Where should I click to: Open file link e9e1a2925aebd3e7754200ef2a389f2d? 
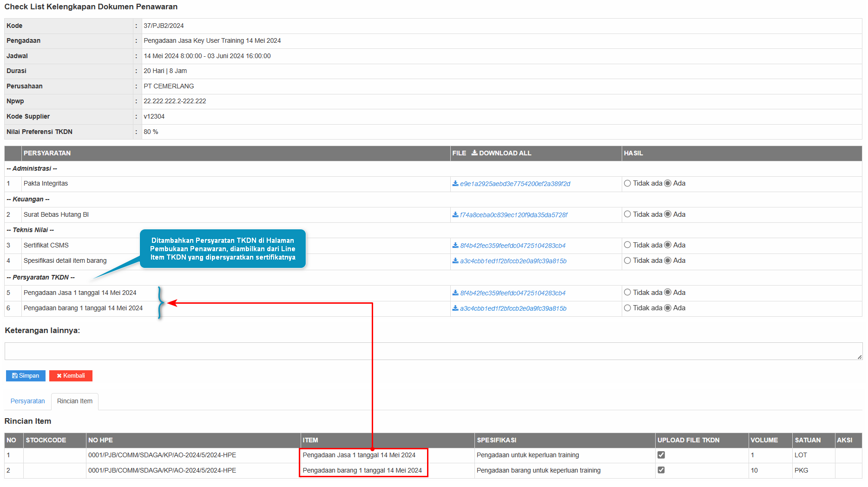click(515, 184)
